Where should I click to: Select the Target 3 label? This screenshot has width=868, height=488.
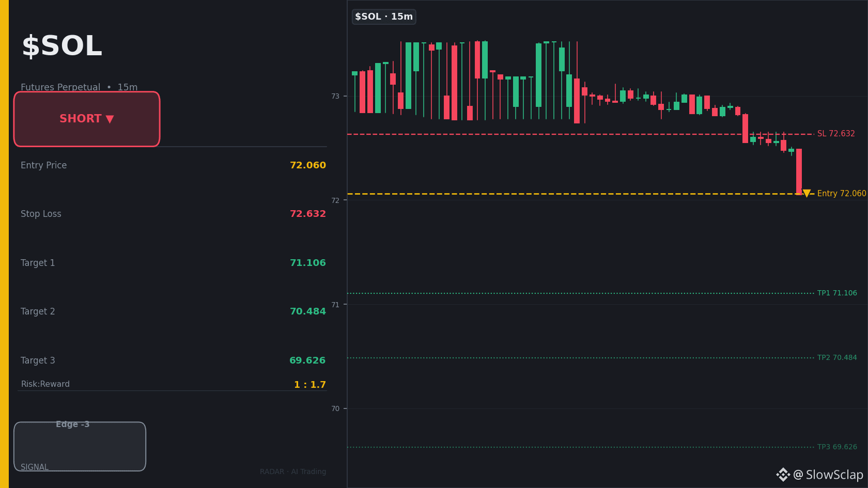(38, 360)
